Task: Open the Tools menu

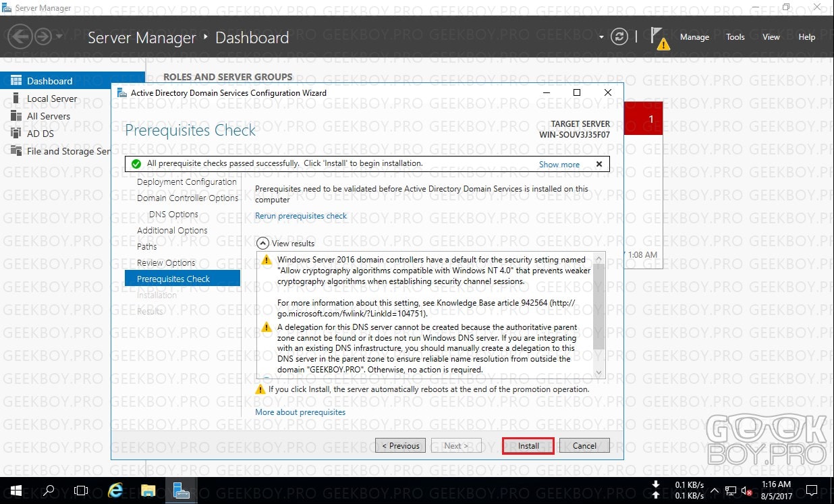Action: pos(735,37)
